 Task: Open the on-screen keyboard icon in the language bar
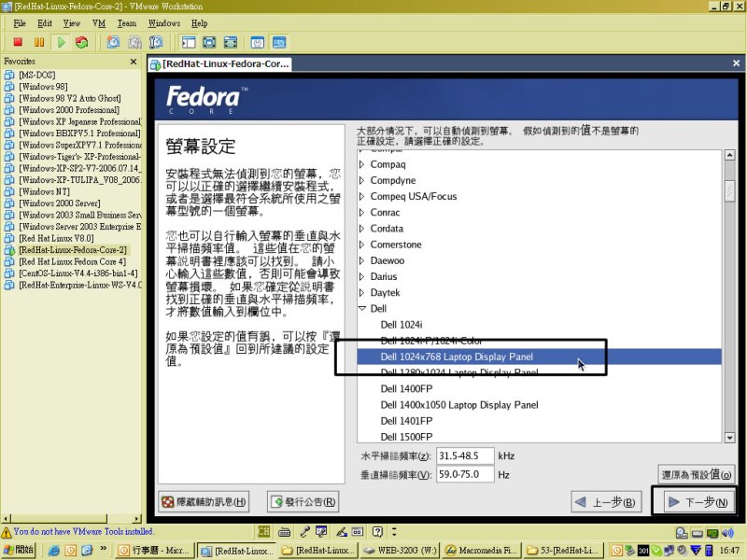(x=285, y=531)
